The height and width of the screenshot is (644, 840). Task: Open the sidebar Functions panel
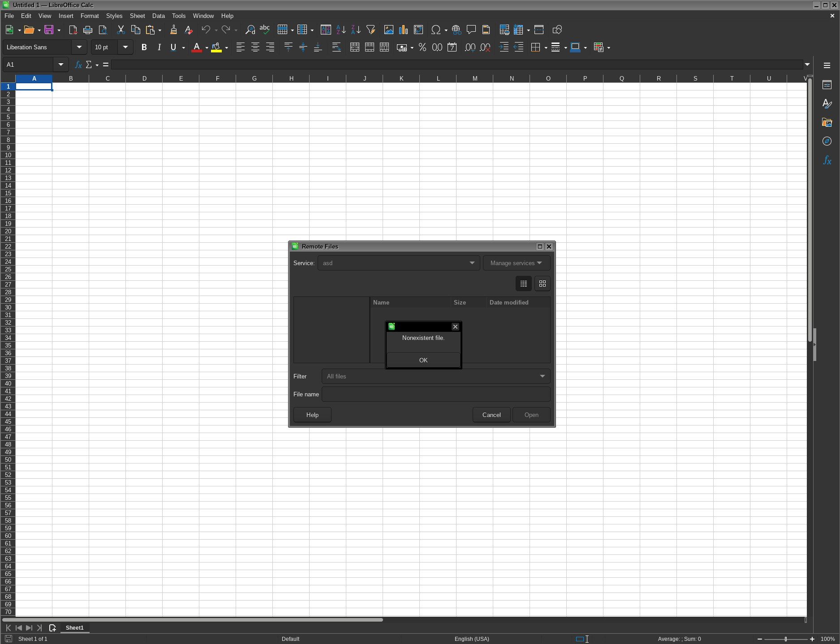point(827,160)
